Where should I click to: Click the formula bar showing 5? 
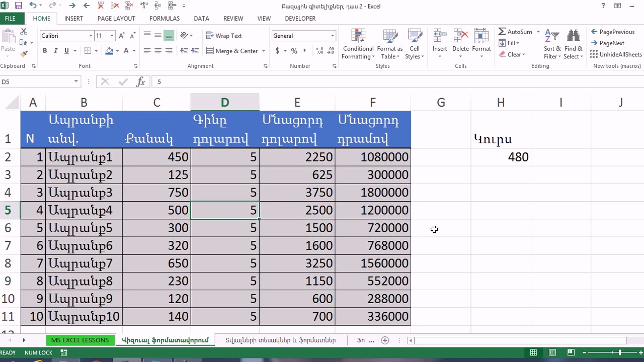[x=397, y=82]
